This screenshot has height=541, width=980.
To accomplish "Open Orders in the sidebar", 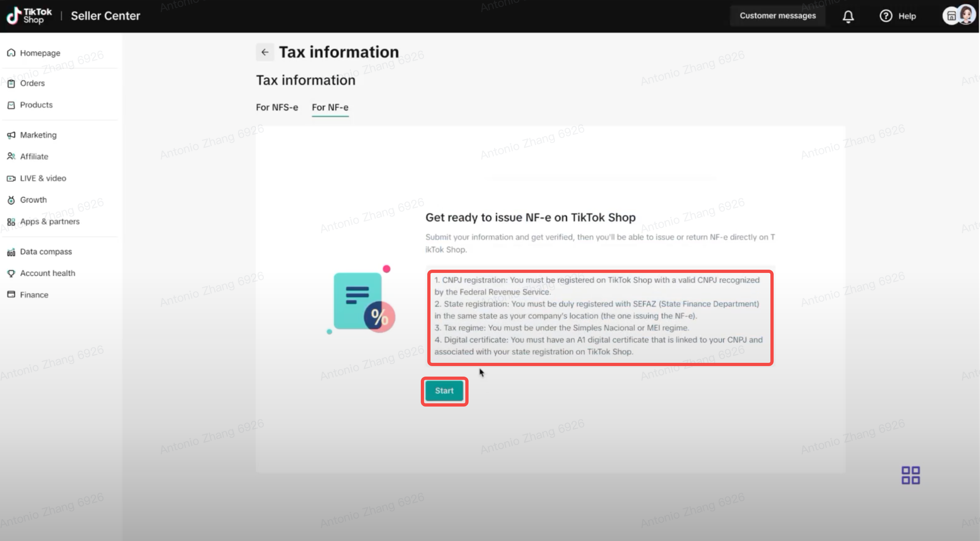I will (32, 83).
